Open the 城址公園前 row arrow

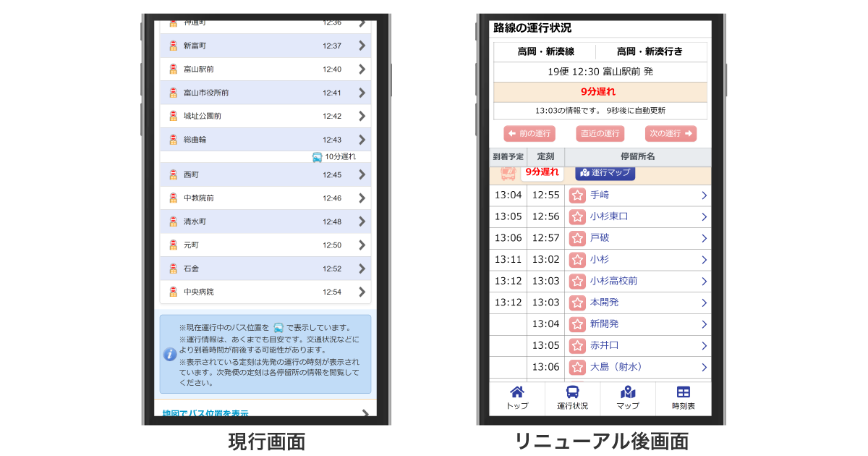[362, 116]
